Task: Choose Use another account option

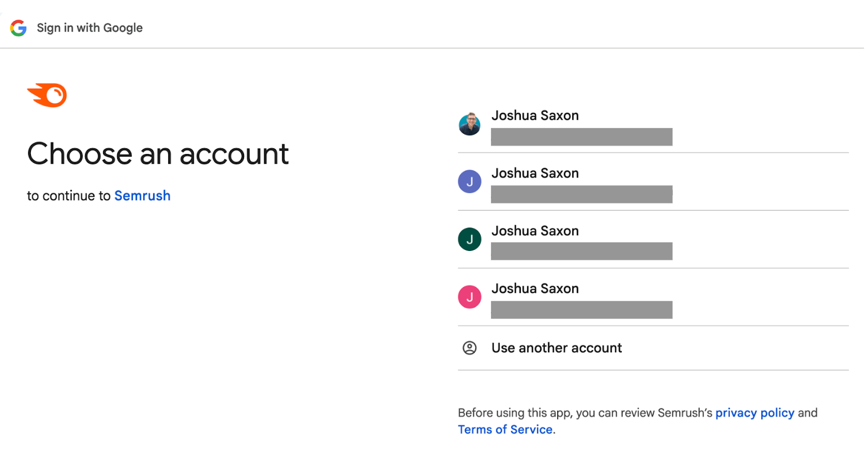Action: 556,348
